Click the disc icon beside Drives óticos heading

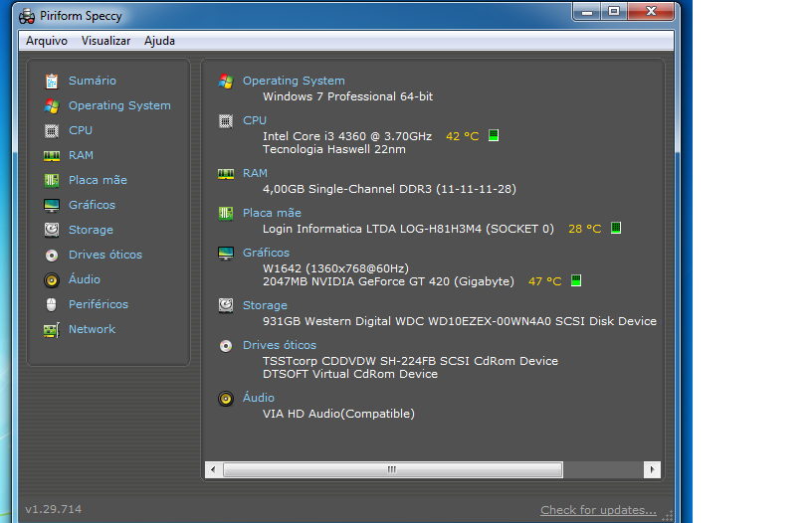(226, 346)
